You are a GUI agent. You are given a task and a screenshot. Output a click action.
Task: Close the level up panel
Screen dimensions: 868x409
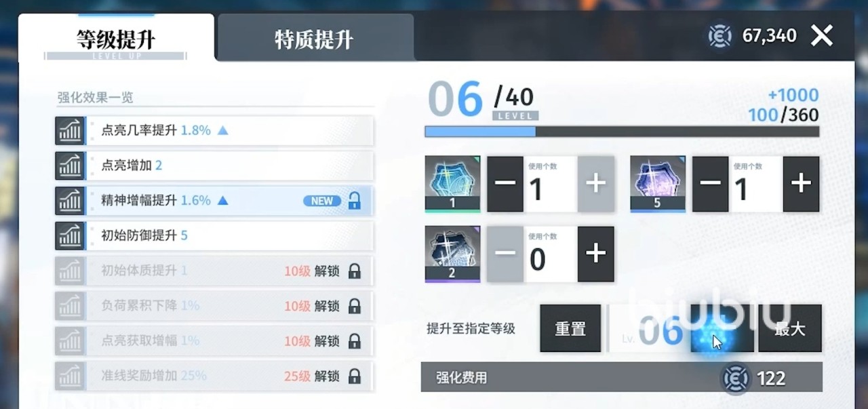[822, 36]
